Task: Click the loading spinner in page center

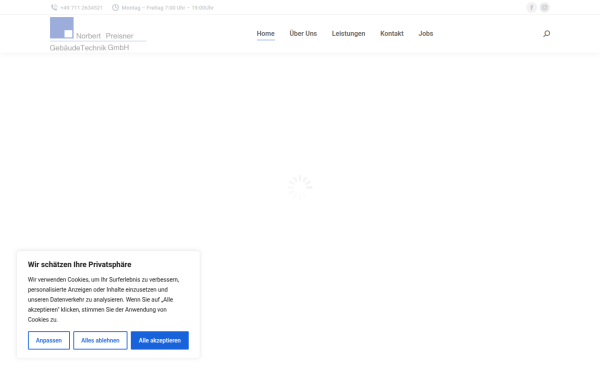Action: point(300,187)
